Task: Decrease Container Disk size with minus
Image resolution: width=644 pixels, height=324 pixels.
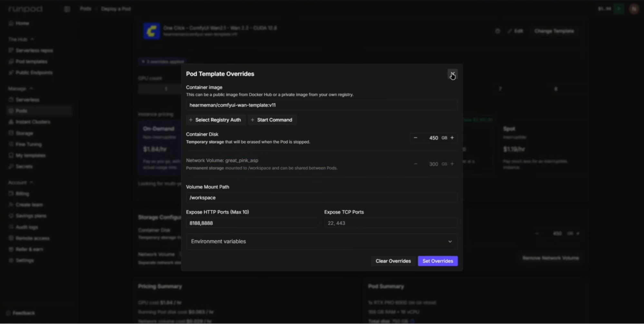Action: click(x=415, y=138)
